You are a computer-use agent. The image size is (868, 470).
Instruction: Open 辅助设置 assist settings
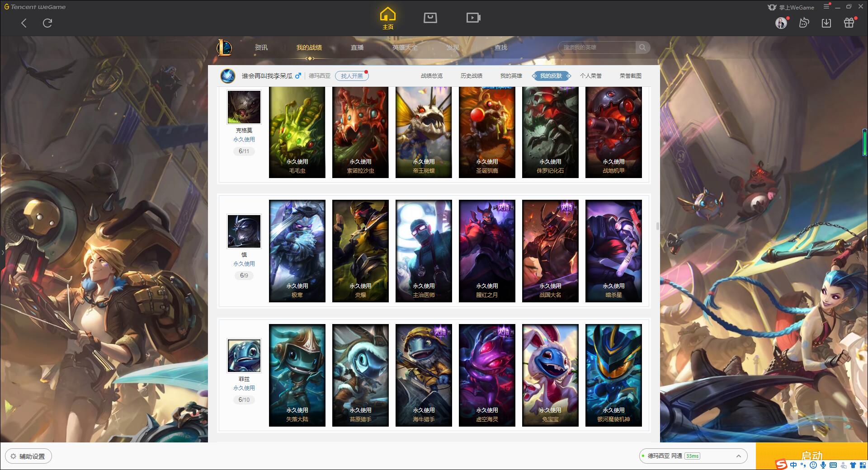click(x=28, y=456)
